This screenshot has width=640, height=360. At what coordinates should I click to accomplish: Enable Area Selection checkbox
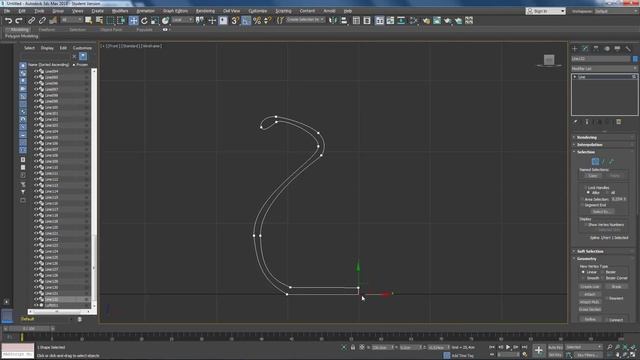click(x=582, y=199)
